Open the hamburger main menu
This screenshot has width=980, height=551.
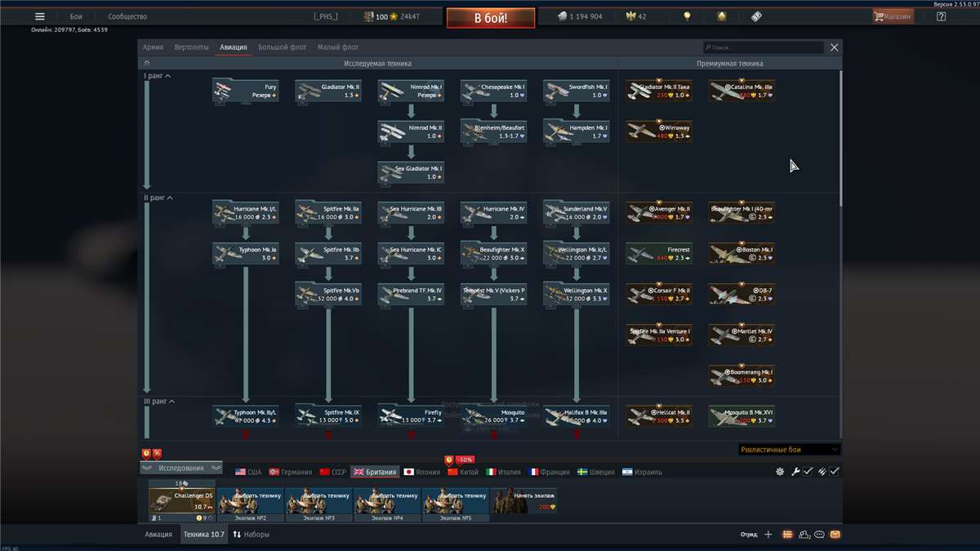click(39, 16)
